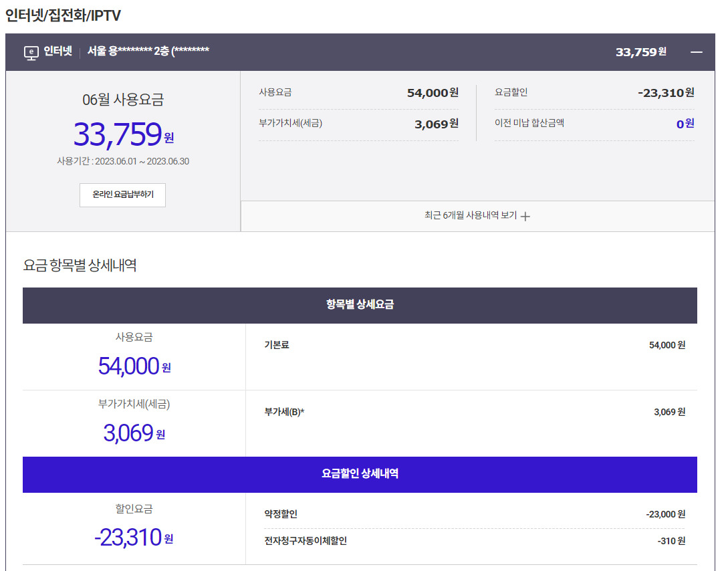Click the 33,759원 total in dark header bar
The width and height of the screenshot is (728, 571).
640,52
